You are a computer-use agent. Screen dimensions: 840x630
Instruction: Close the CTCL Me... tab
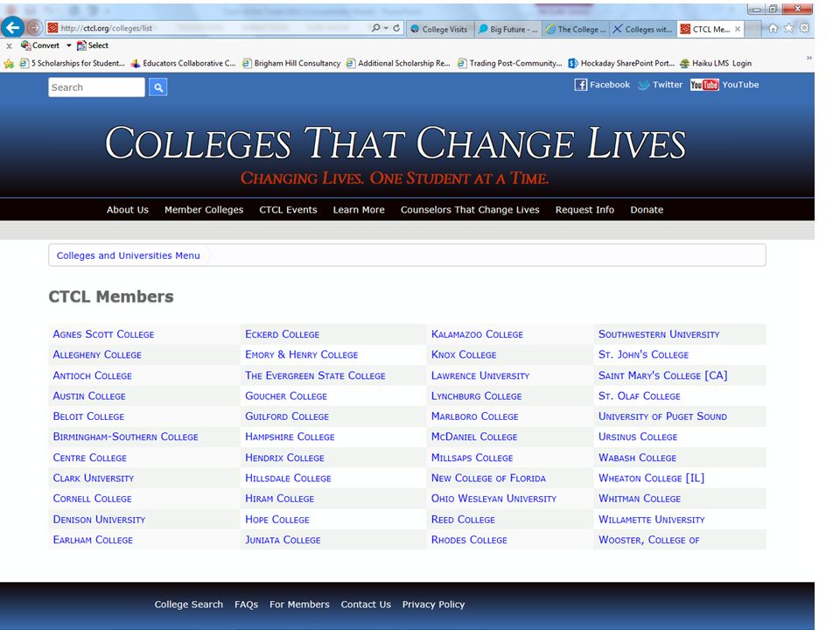[x=738, y=29]
